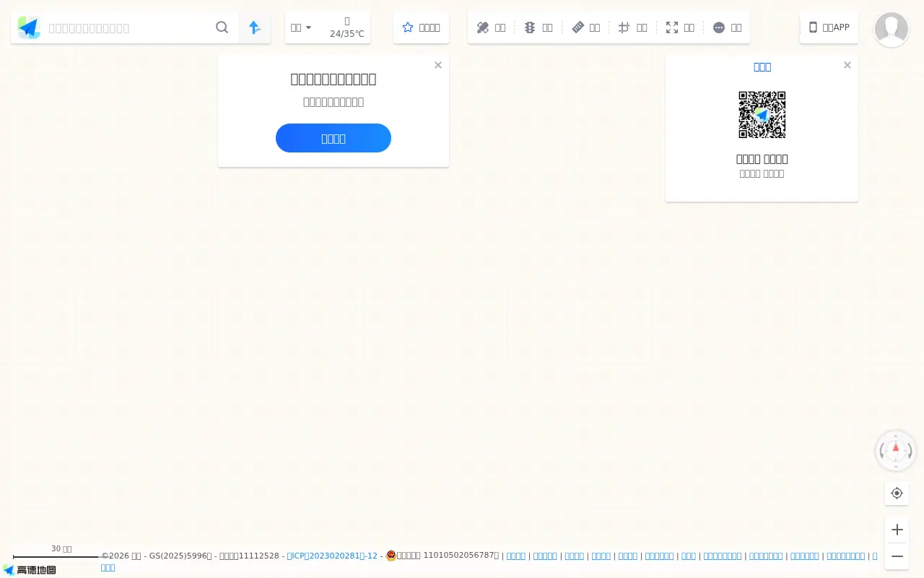Open the more options ellipsis icon
Screen dimensions: 924x578
[x=719, y=27]
